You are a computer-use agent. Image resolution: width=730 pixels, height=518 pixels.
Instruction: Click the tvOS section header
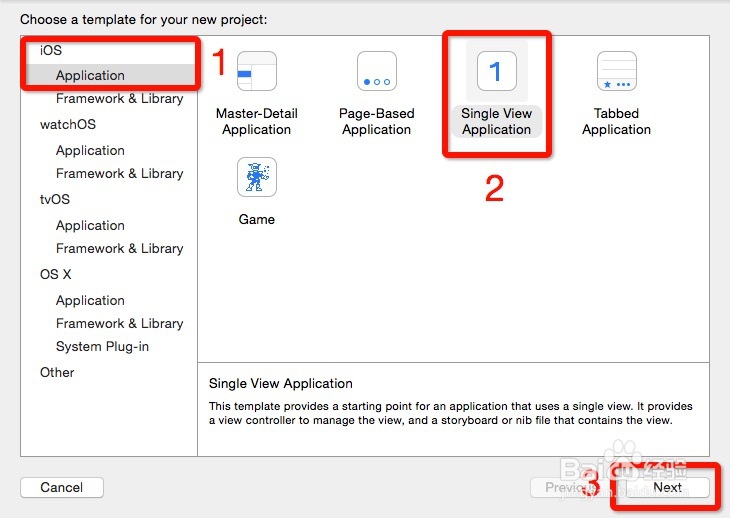point(54,199)
